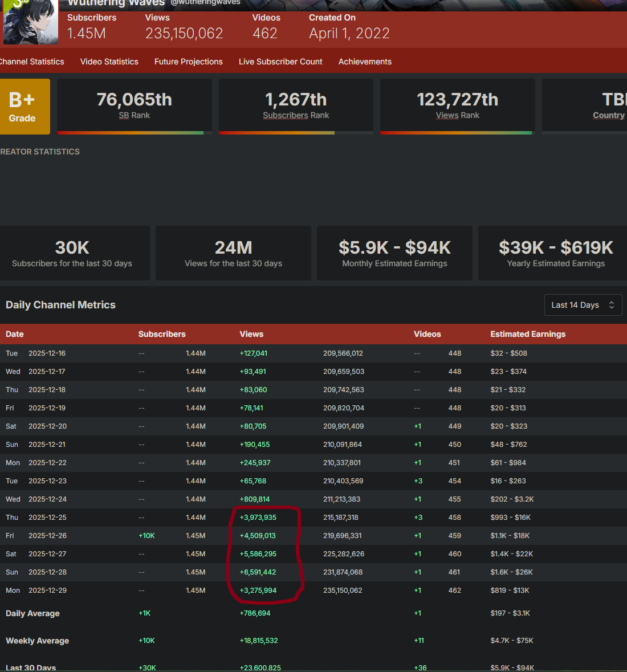This screenshot has height=672, width=627.
Task: Click the date 2025-12-29
Action: point(47,590)
